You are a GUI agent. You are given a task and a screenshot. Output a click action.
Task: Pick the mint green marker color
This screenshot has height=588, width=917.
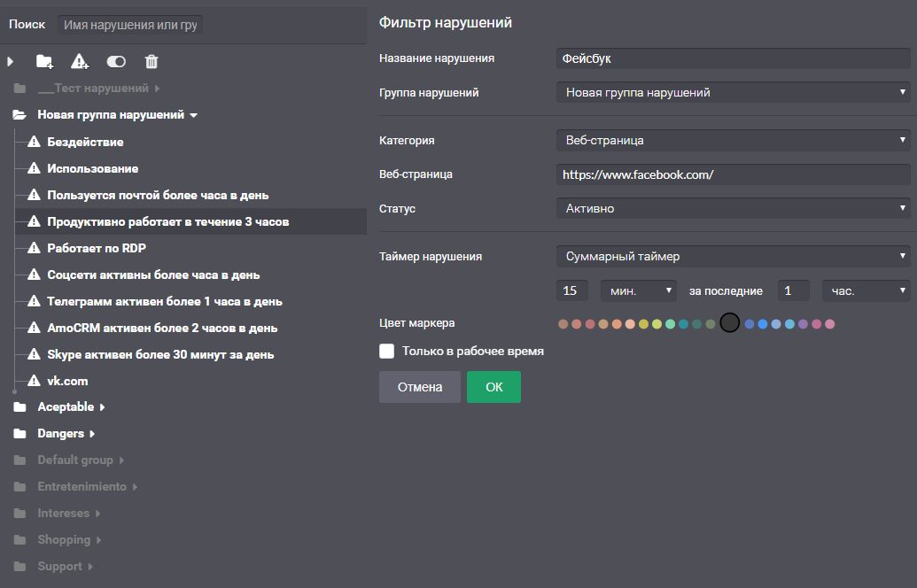pyautogui.click(x=670, y=324)
